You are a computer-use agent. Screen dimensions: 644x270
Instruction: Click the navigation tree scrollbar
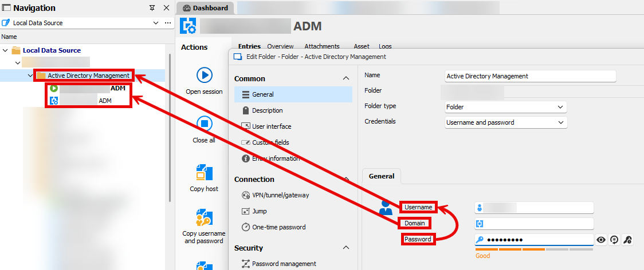(x=170, y=127)
